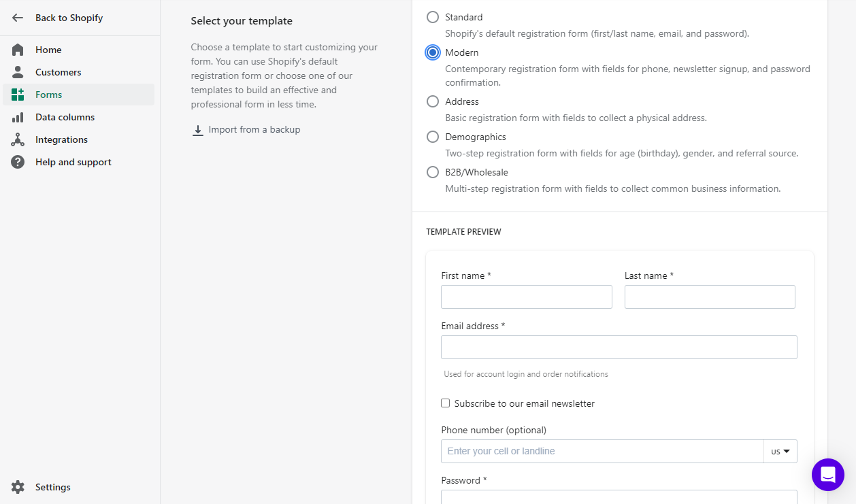Viewport: 856px width, 504px height.
Task: Open the Home house icon in the sidebar
Action: 18,50
